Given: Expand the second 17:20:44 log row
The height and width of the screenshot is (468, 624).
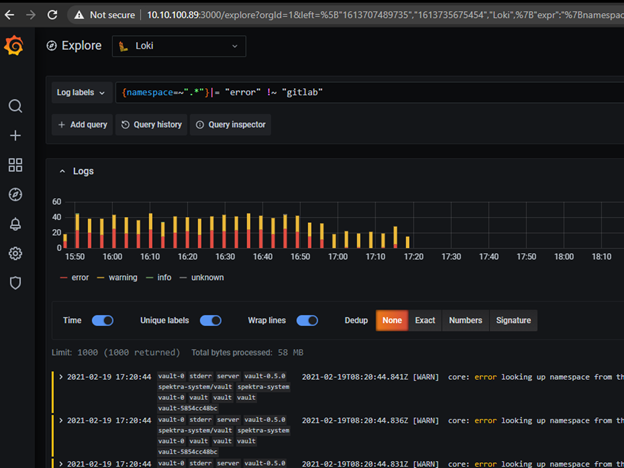Looking at the screenshot, I should pyautogui.click(x=61, y=420).
